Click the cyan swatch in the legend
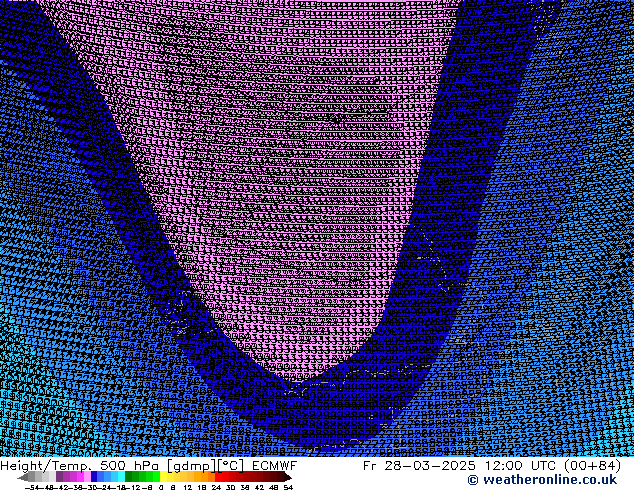The height and width of the screenshot is (490, 634). click(x=121, y=476)
